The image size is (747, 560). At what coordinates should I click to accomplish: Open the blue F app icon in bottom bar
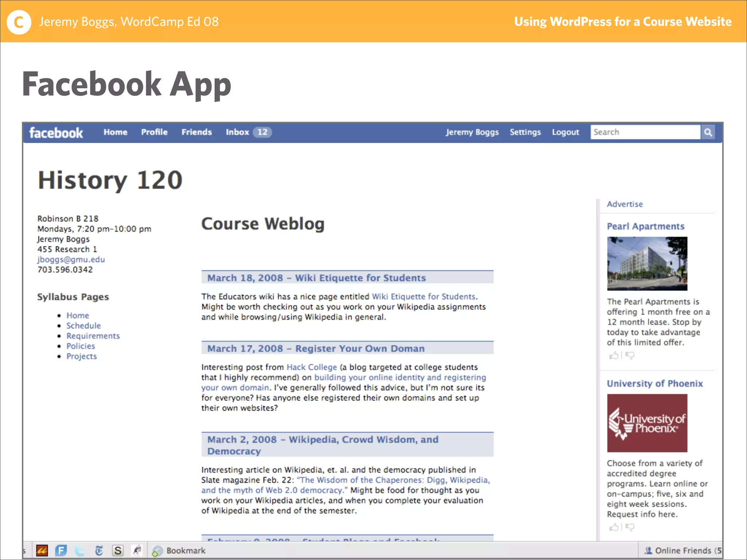(x=61, y=551)
